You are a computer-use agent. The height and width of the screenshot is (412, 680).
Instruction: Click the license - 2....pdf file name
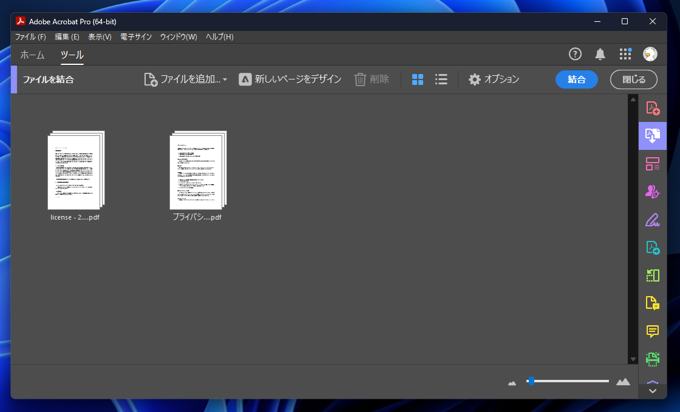75,217
